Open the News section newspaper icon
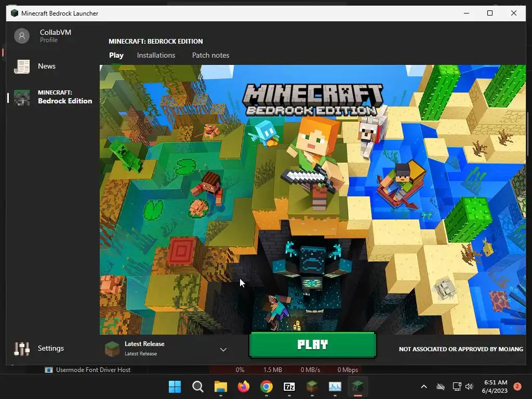 tap(22, 66)
